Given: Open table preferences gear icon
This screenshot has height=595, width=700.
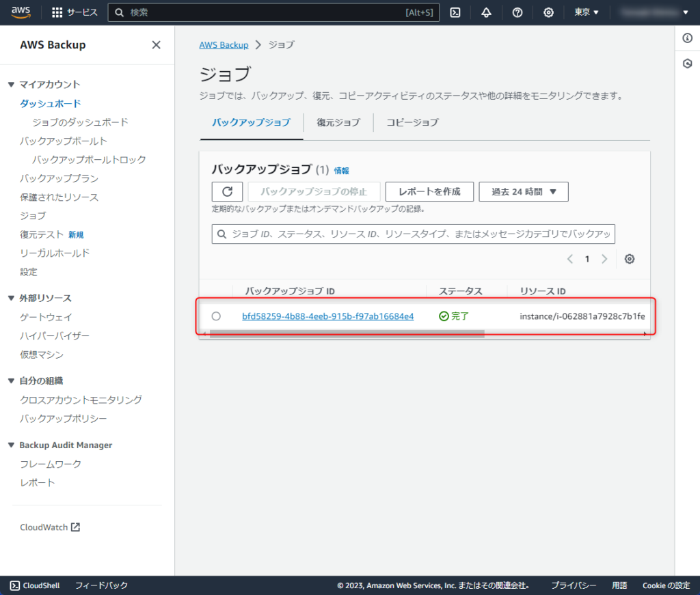Looking at the screenshot, I should pos(630,259).
